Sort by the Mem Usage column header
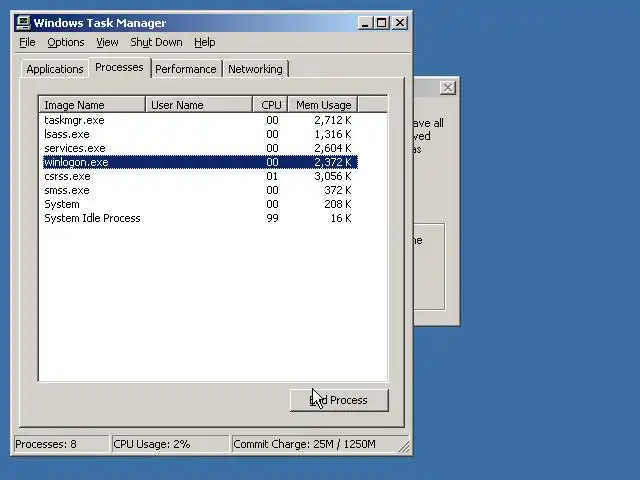This screenshot has width=640, height=480. [x=323, y=105]
